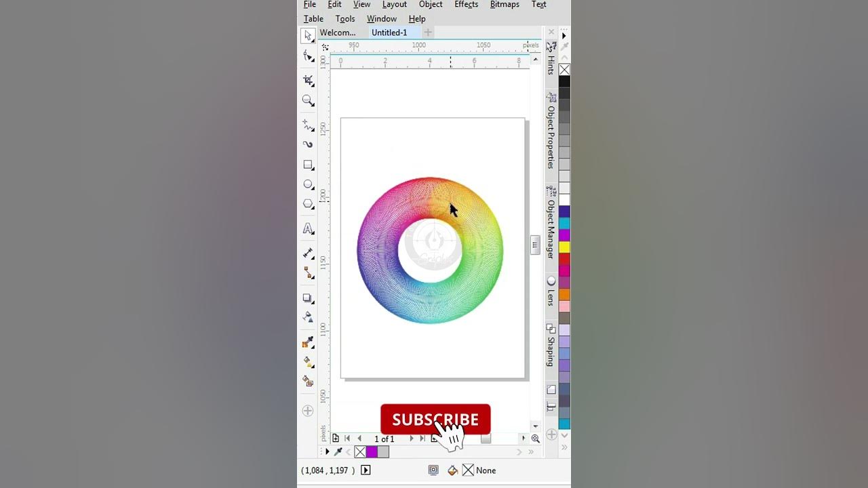Screen dimensions: 868x488
Task: Go to previous page arrow
Action: (359, 439)
